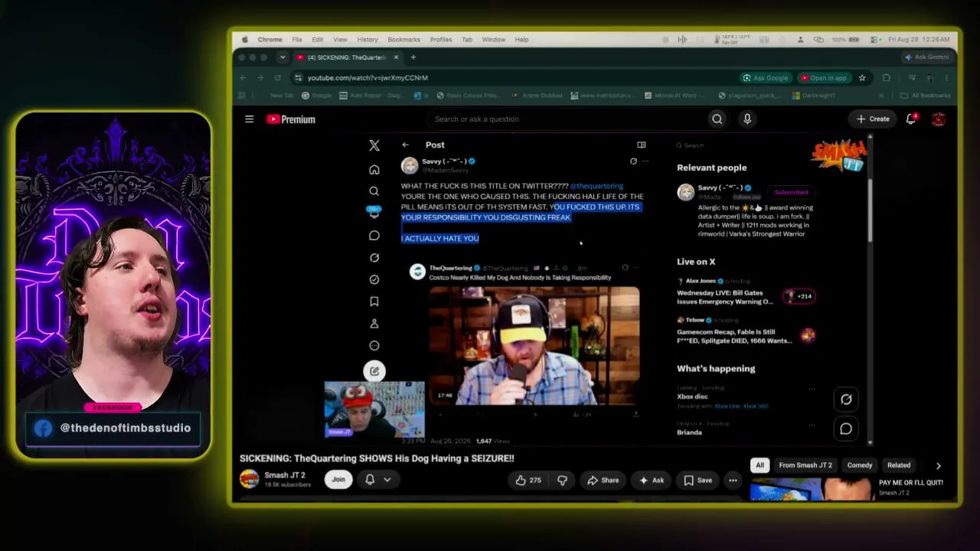980x551 pixels.
Task: Open the File menu in macOS menu bar
Action: click(296, 40)
